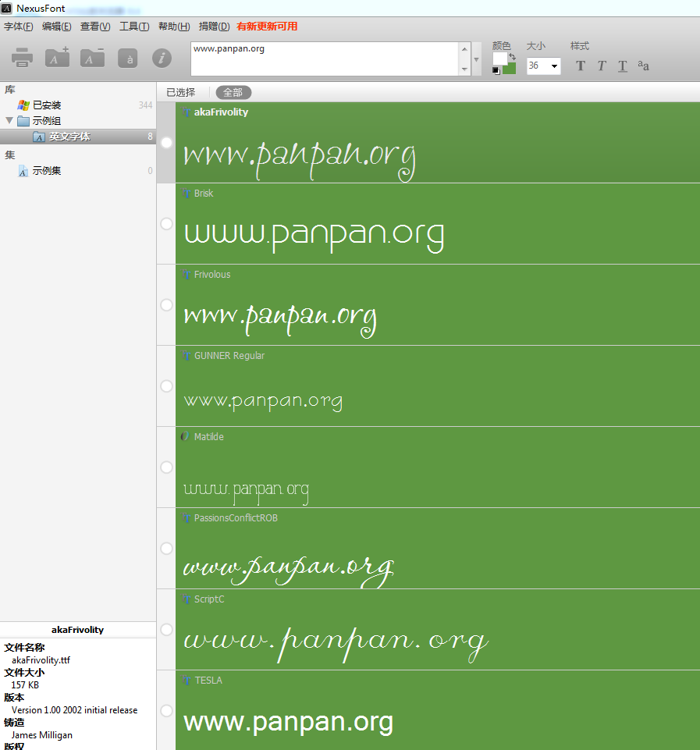Select the 英文字体 group item

coord(78,137)
